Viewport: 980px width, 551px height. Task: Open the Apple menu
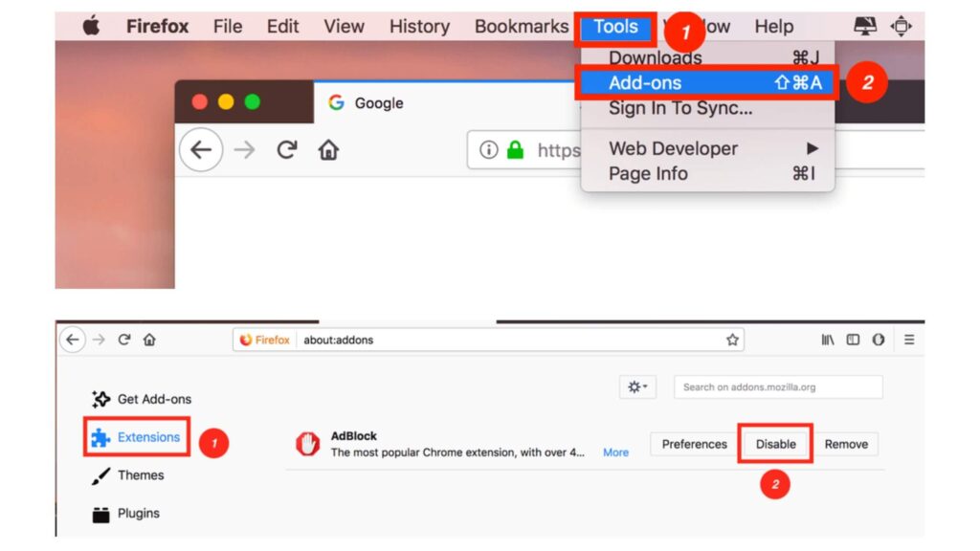(x=91, y=26)
